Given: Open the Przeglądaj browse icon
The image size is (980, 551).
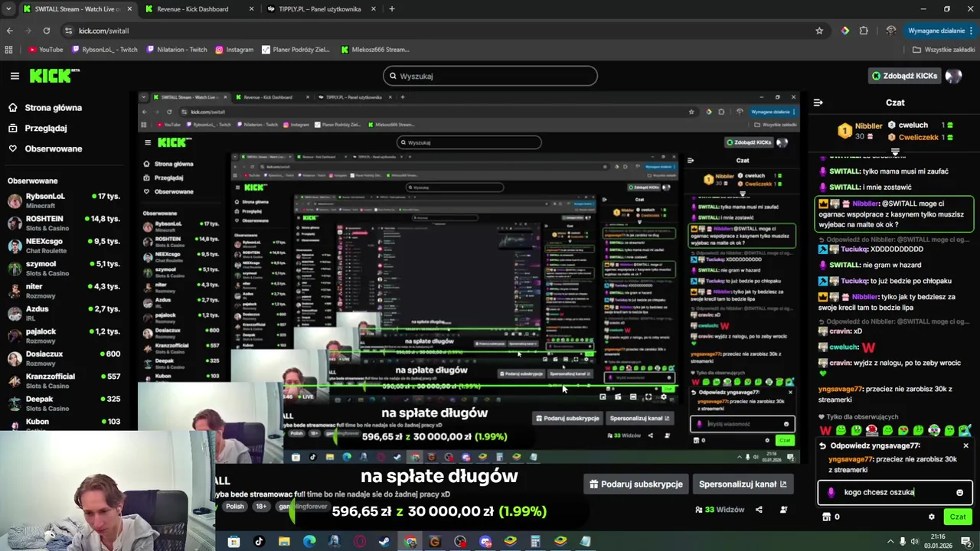Looking at the screenshot, I should [12, 129].
